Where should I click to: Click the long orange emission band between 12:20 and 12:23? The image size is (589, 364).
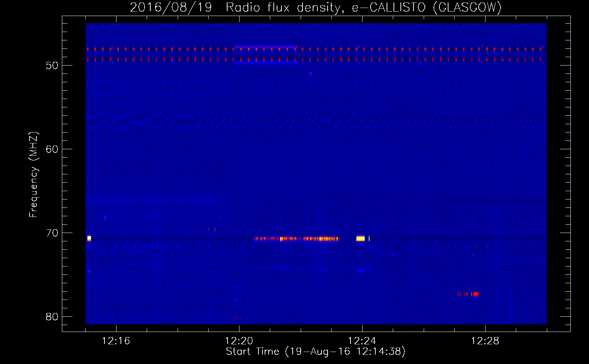tap(297, 239)
